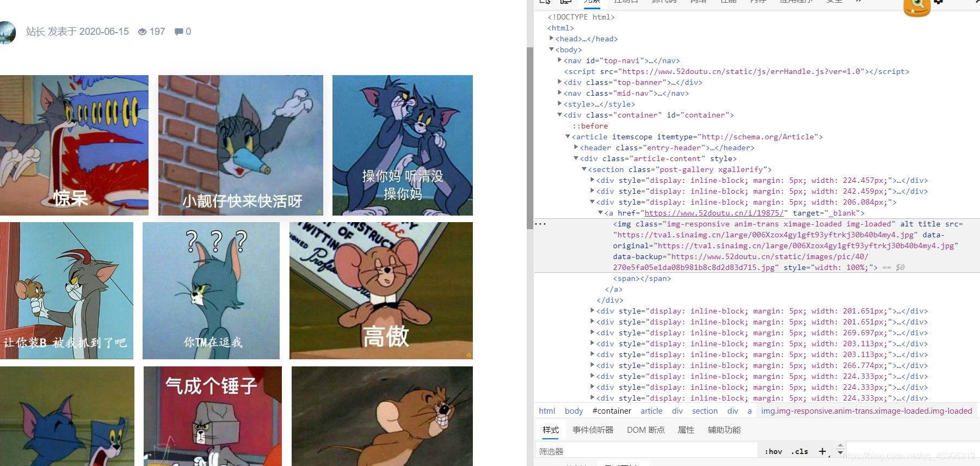Select html in the breadcrumb bar
This screenshot has width=980, height=466.
[547, 411]
